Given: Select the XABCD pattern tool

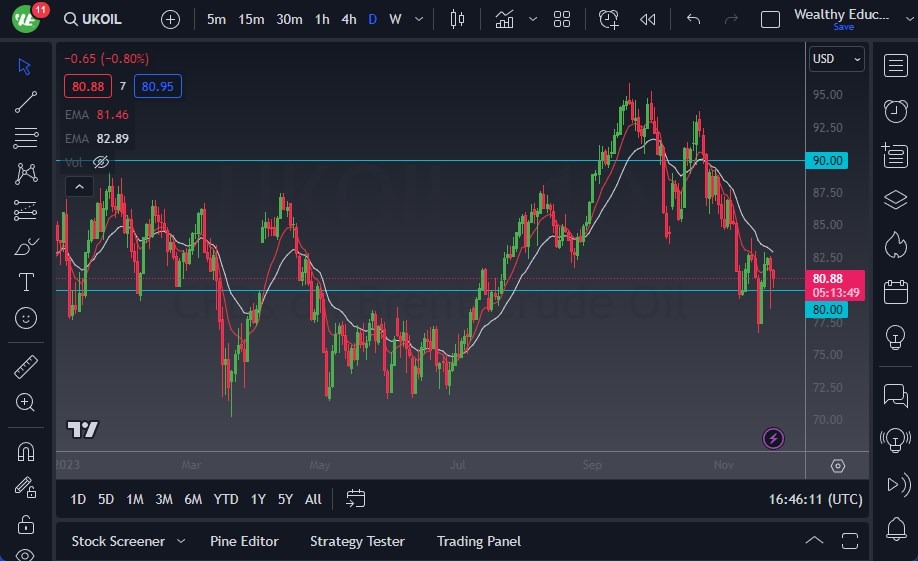Looking at the screenshot, I should 25,174.
